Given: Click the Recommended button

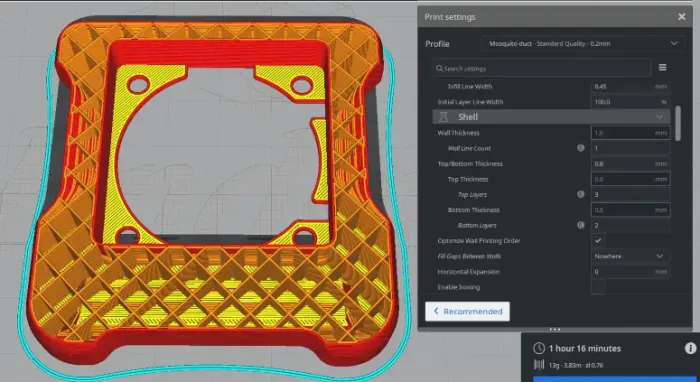Looking at the screenshot, I should point(467,311).
